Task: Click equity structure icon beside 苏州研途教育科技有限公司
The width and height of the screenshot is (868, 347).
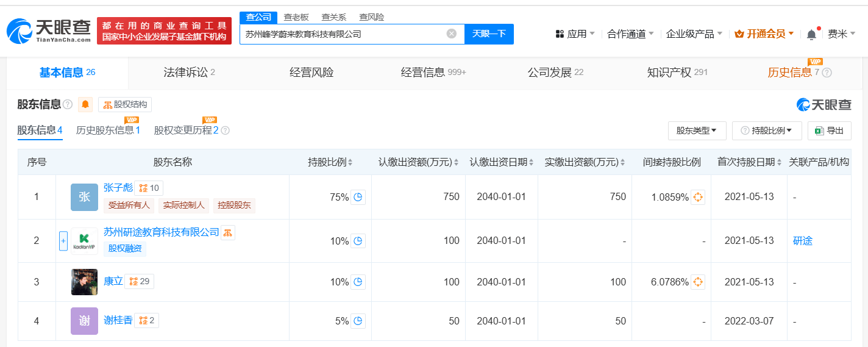Action: [x=228, y=232]
